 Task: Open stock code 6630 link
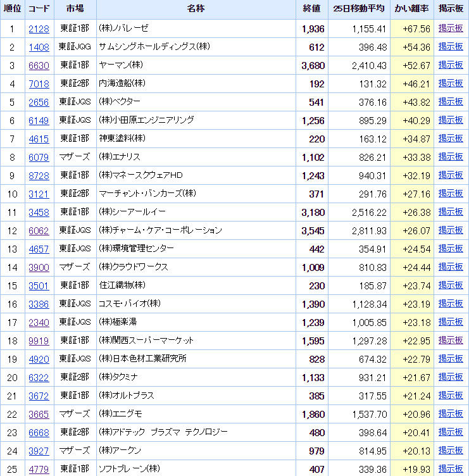click(x=39, y=66)
